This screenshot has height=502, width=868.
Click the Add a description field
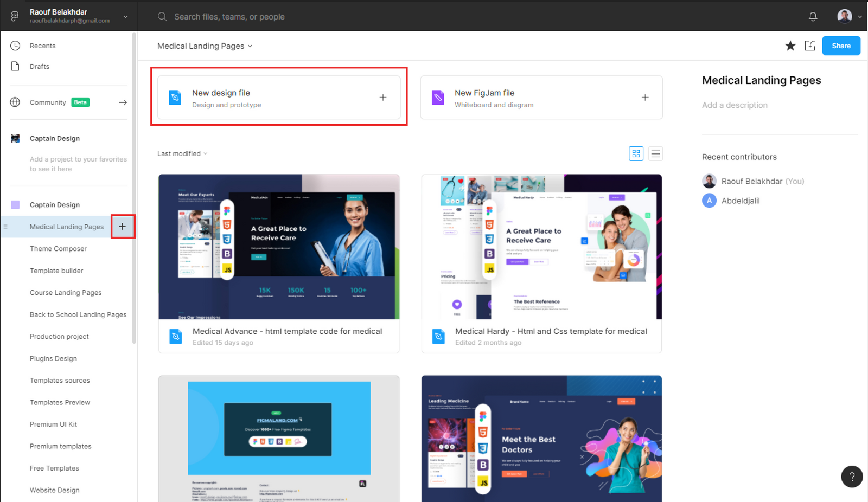[x=735, y=105]
